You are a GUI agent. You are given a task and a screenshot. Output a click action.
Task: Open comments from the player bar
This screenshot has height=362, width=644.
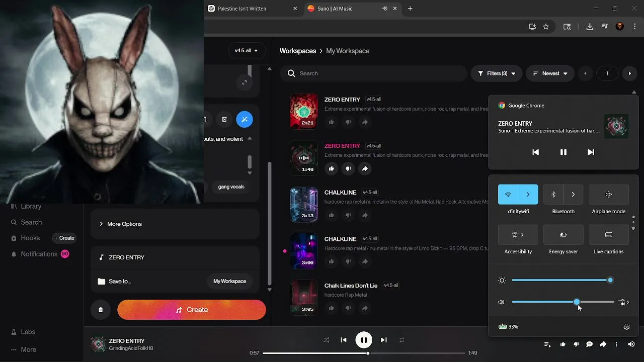[589, 344]
